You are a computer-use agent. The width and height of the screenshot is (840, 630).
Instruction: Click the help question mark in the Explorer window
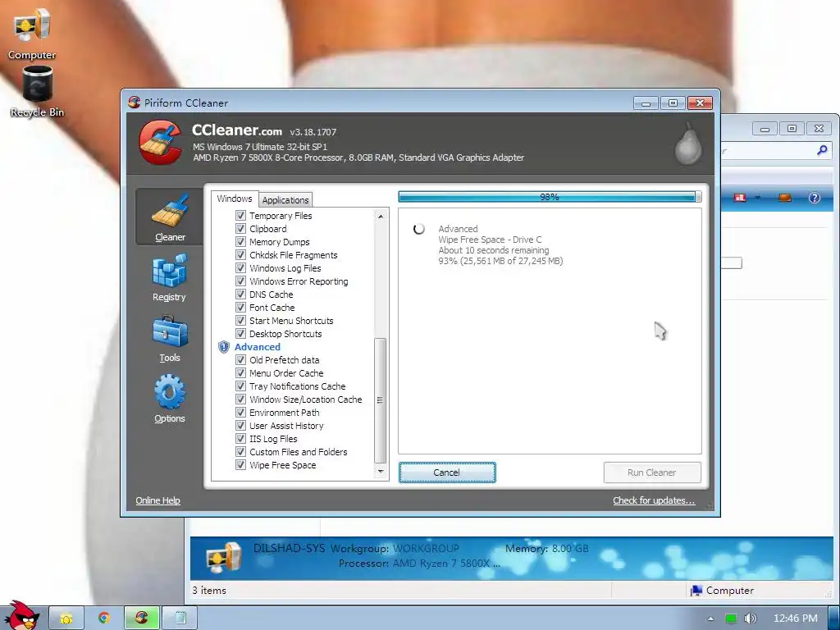point(815,198)
